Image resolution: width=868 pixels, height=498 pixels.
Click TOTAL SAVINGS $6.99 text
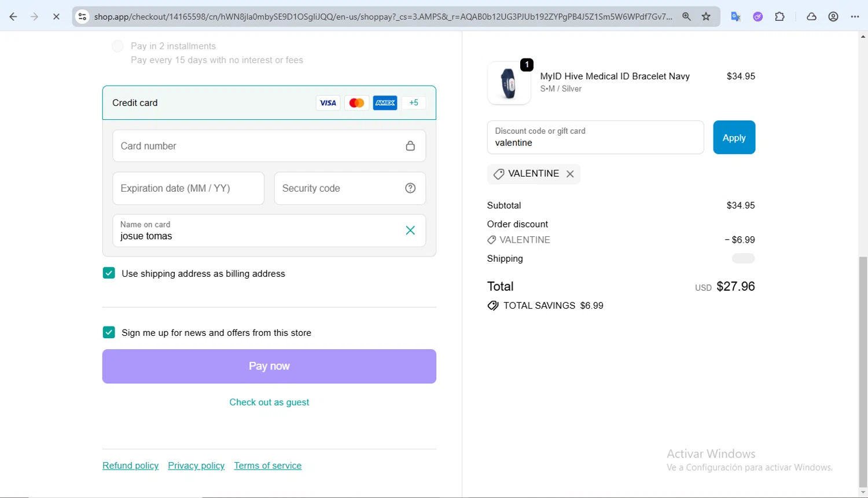553,306
